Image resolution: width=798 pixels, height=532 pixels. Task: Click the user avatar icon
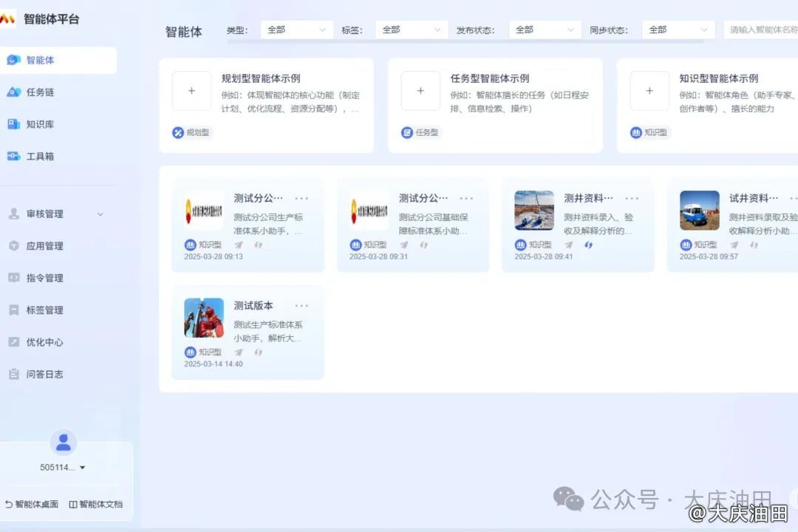pyautogui.click(x=63, y=443)
